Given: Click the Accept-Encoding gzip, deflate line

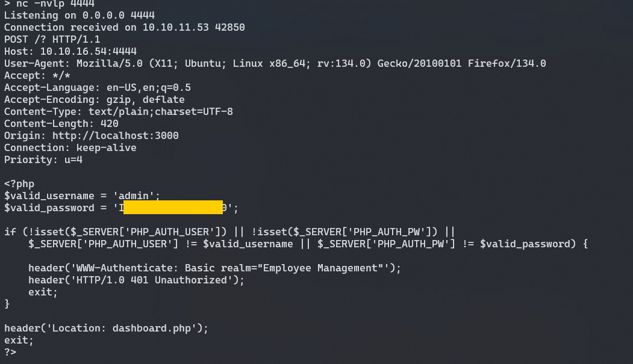Looking at the screenshot, I should pos(94,99).
